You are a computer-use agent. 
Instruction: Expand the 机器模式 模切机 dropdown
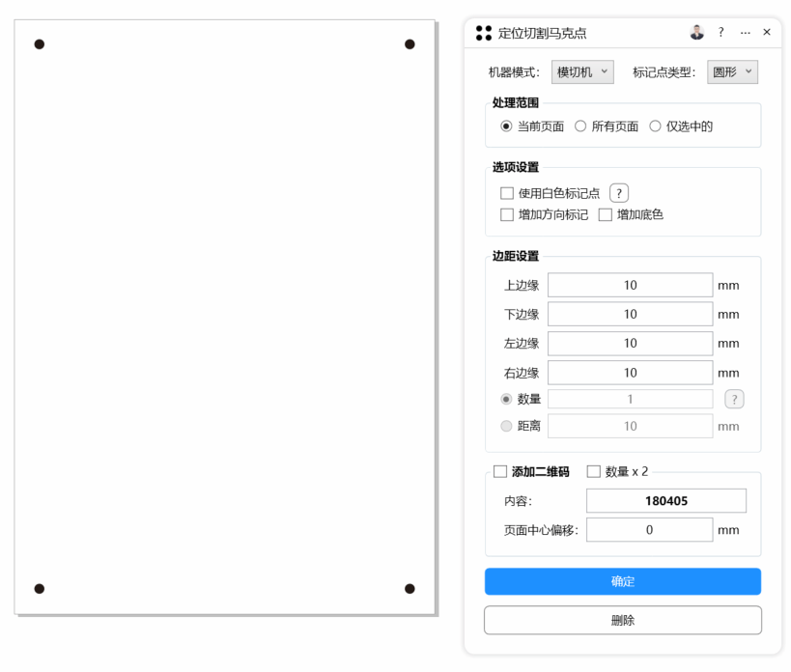click(x=582, y=72)
